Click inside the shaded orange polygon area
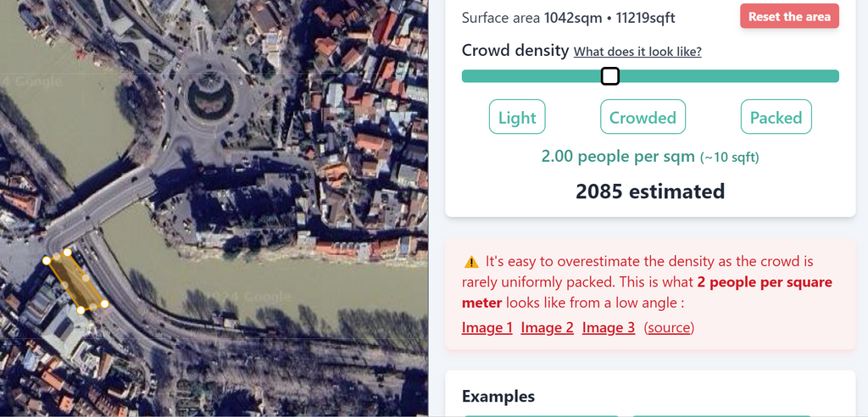 [75, 281]
